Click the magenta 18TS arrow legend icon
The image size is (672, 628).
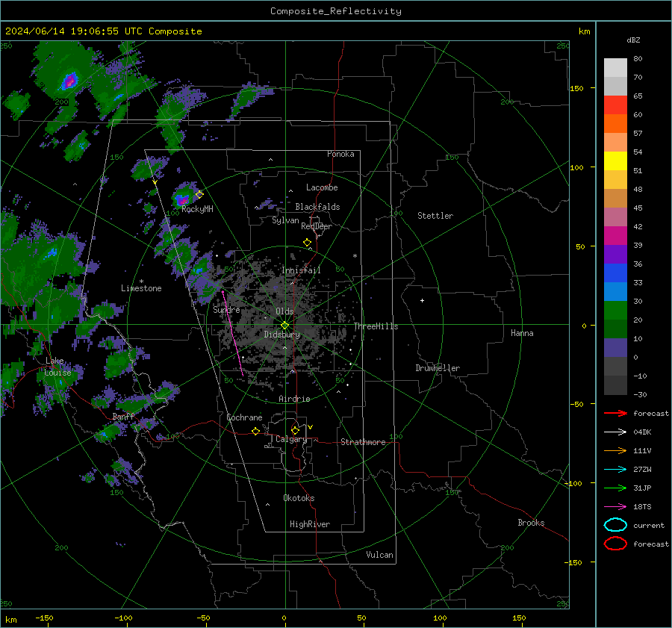[615, 507]
